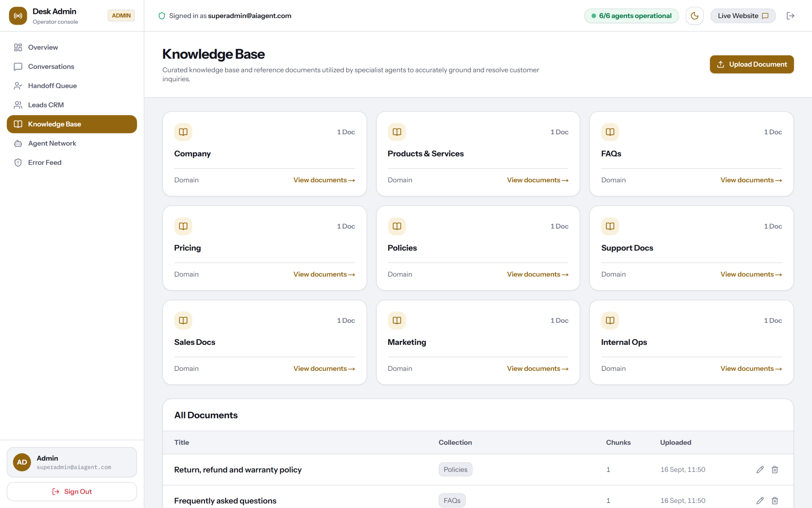
Task: Click Upload Document button
Action: (751, 64)
